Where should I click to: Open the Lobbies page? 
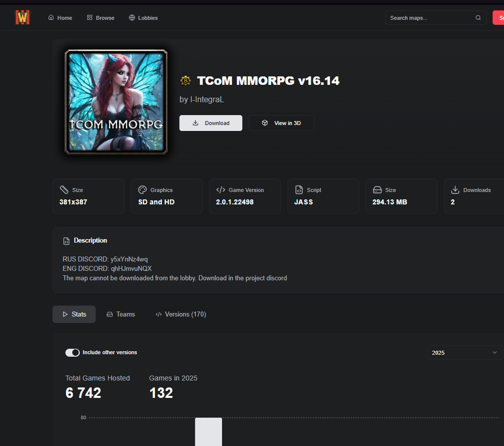tap(143, 18)
